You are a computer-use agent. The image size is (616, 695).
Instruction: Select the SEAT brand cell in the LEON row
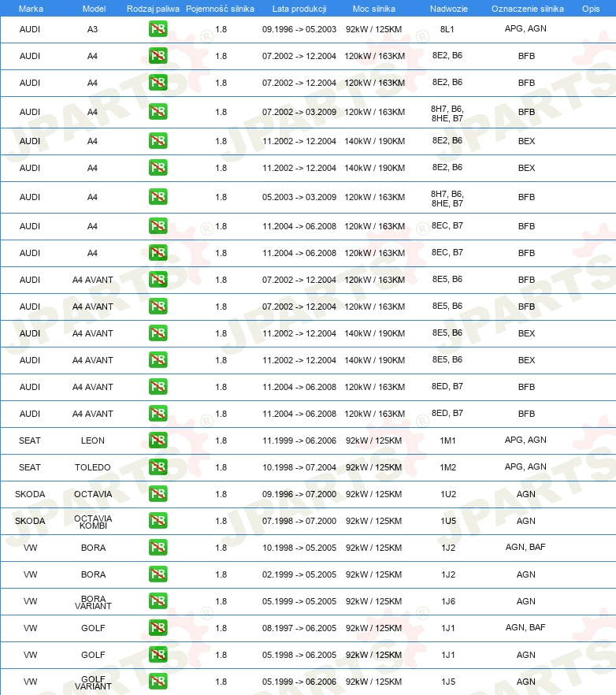tap(30, 440)
